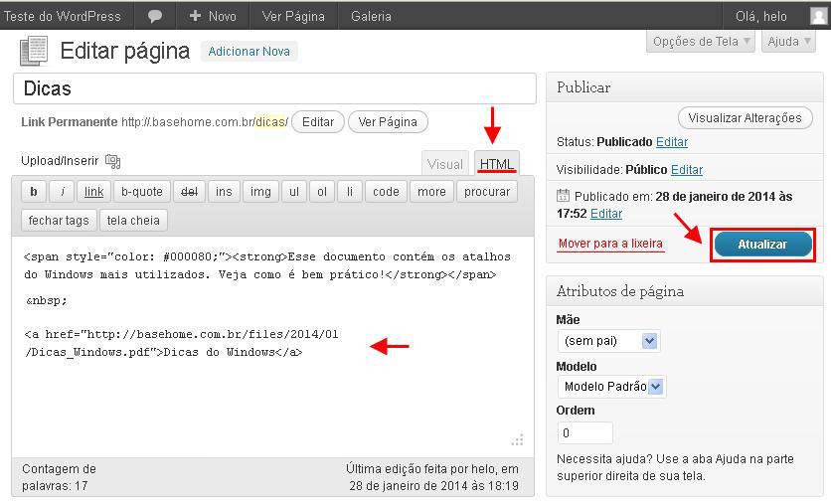Click the bold 'b' quicktag button
The width and height of the screenshot is (831, 504).
point(34,192)
